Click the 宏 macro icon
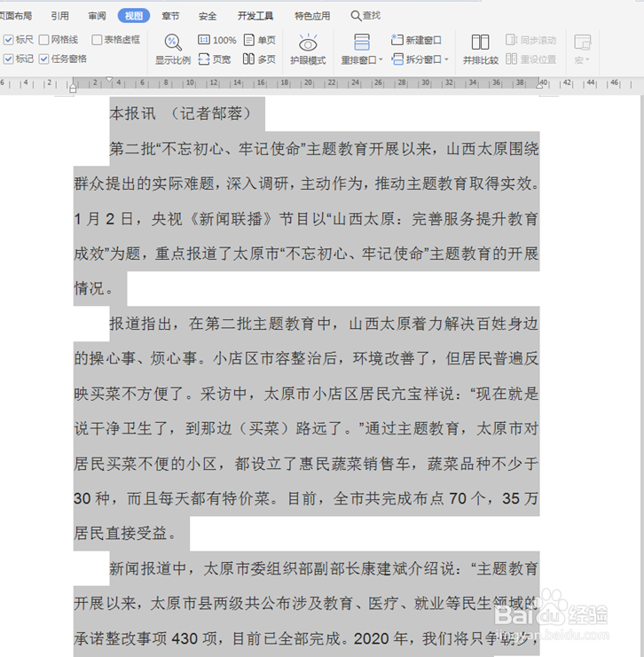The width and height of the screenshot is (644, 657). coord(583,43)
